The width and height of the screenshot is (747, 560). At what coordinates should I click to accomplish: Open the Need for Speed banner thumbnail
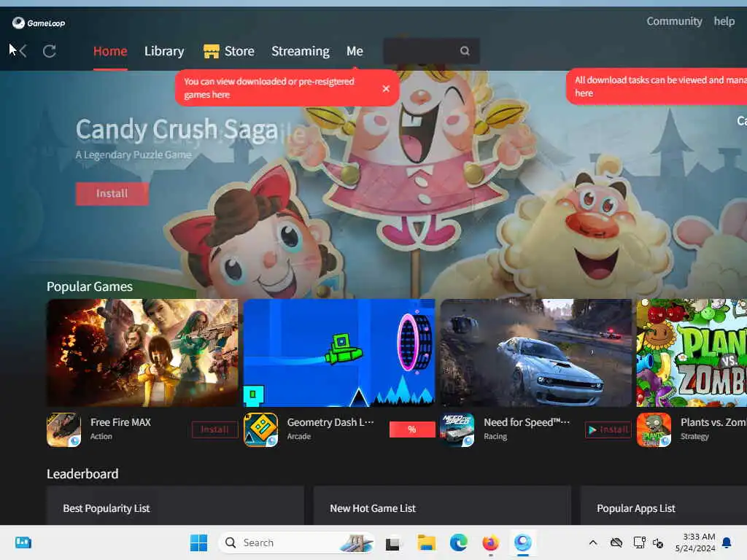[x=536, y=352]
